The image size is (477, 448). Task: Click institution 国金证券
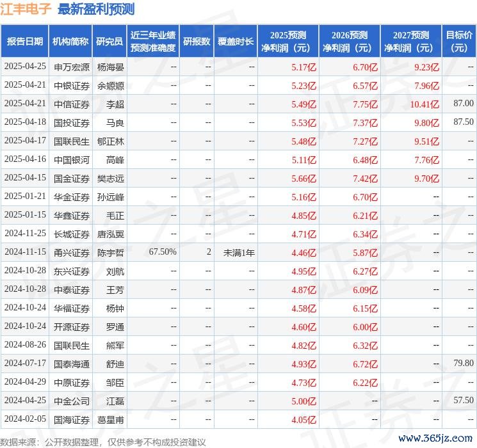pos(72,179)
